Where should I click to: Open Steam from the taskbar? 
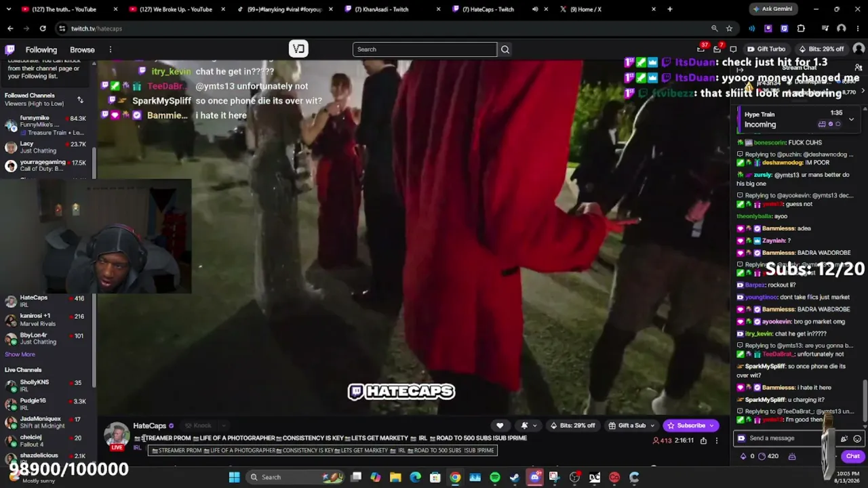(x=515, y=477)
